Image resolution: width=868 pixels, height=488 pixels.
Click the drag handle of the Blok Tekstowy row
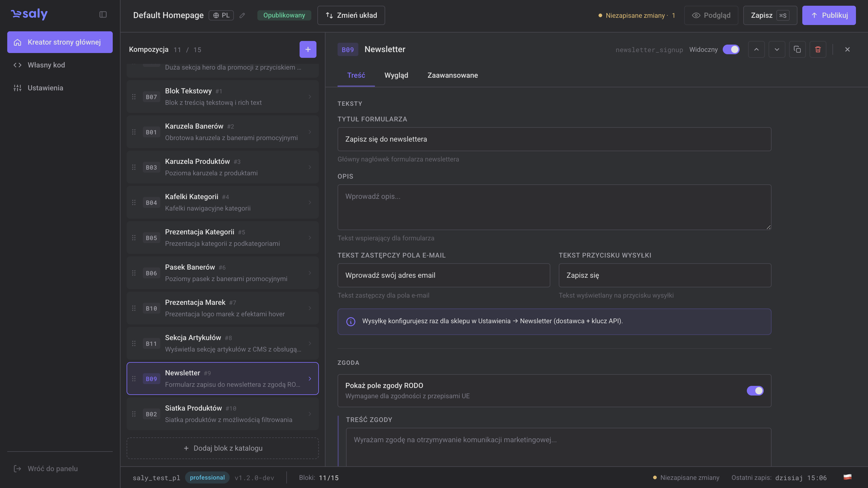134,97
